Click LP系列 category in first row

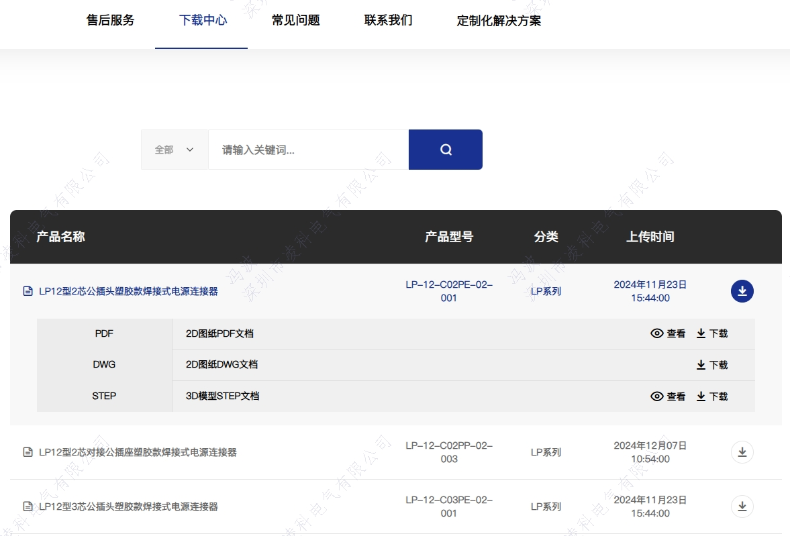pyautogui.click(x=545, y=292)
